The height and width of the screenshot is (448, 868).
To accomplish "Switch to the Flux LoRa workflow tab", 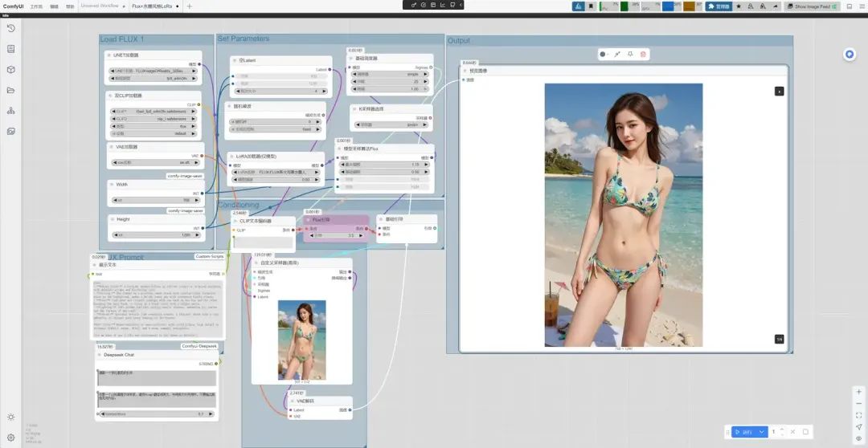I will point(152,6).
